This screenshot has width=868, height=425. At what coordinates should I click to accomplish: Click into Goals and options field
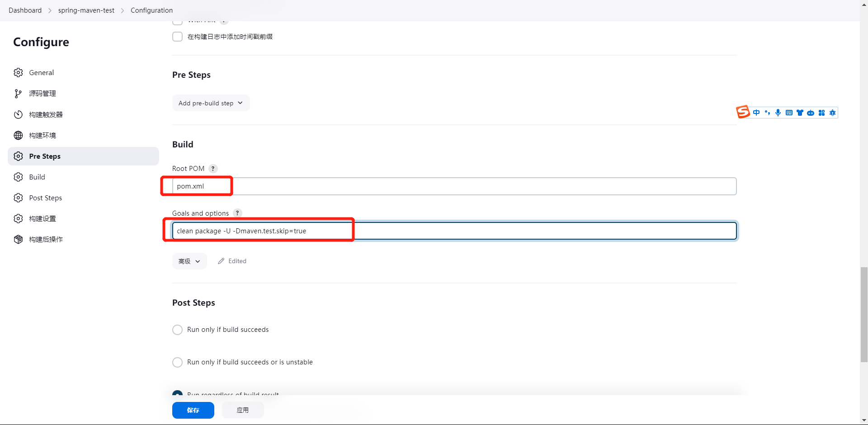pyautogui.click(x=454, y=231)
